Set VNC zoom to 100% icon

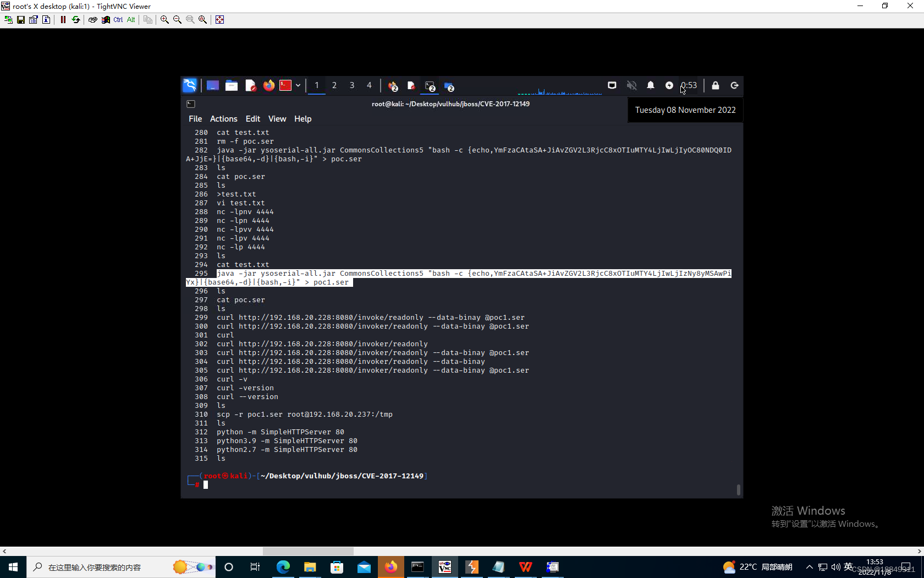[190, 20]
